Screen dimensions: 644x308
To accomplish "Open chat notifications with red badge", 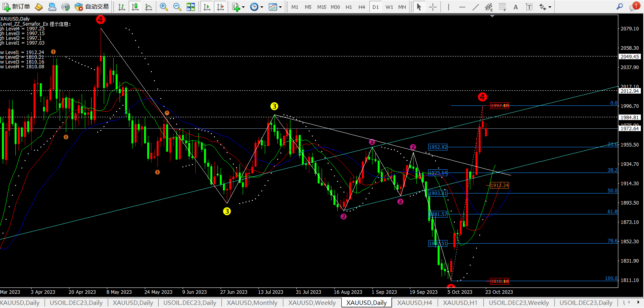I will click(x=634, y=6).
